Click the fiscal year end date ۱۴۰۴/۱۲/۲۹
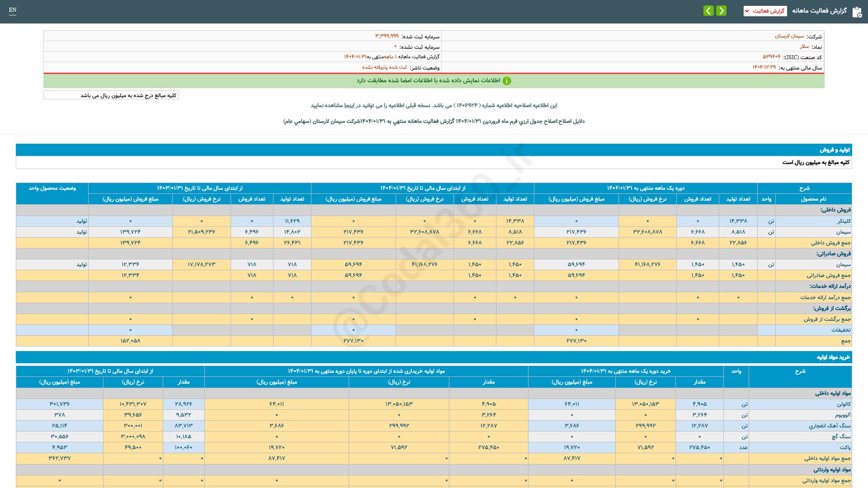 764,67
